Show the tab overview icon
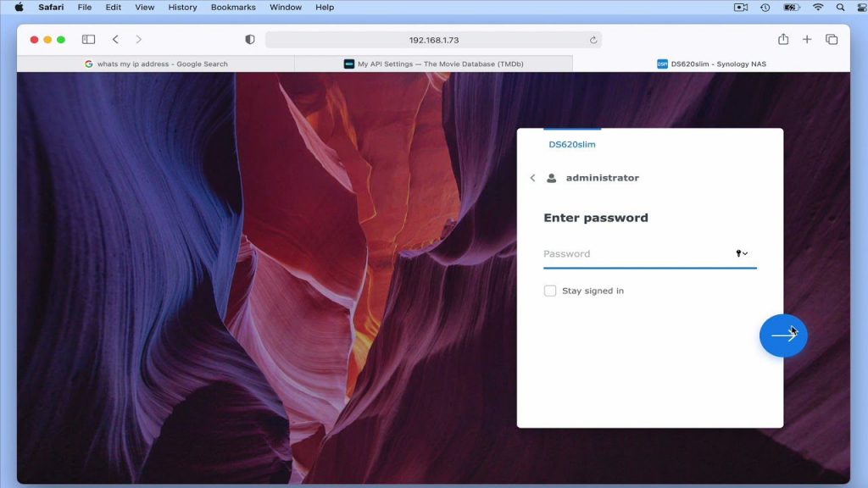 [x=832, y=39]
